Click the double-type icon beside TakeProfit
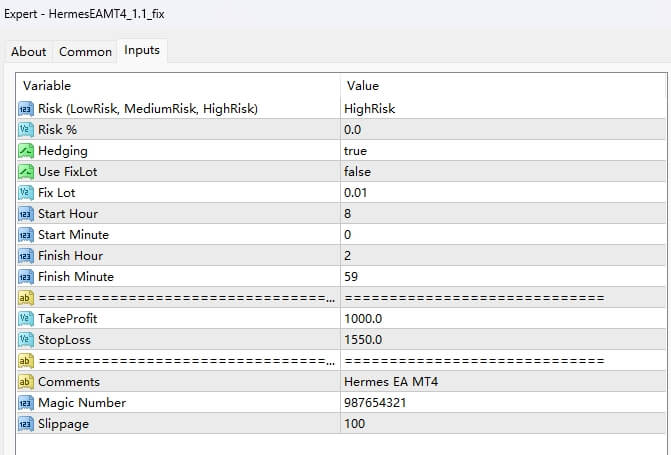Screen dimensions: 671x455 26,319
